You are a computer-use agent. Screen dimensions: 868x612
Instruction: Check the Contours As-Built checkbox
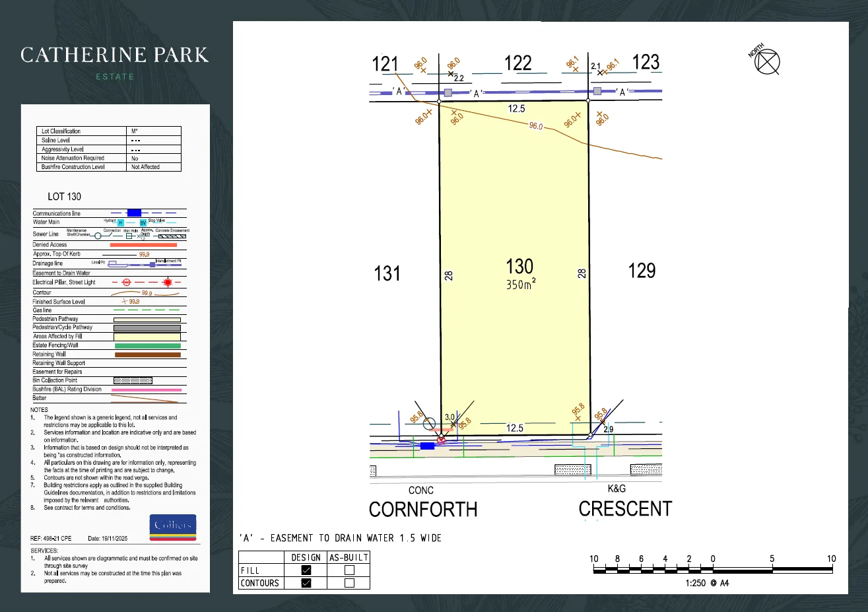tap(349, 583)
